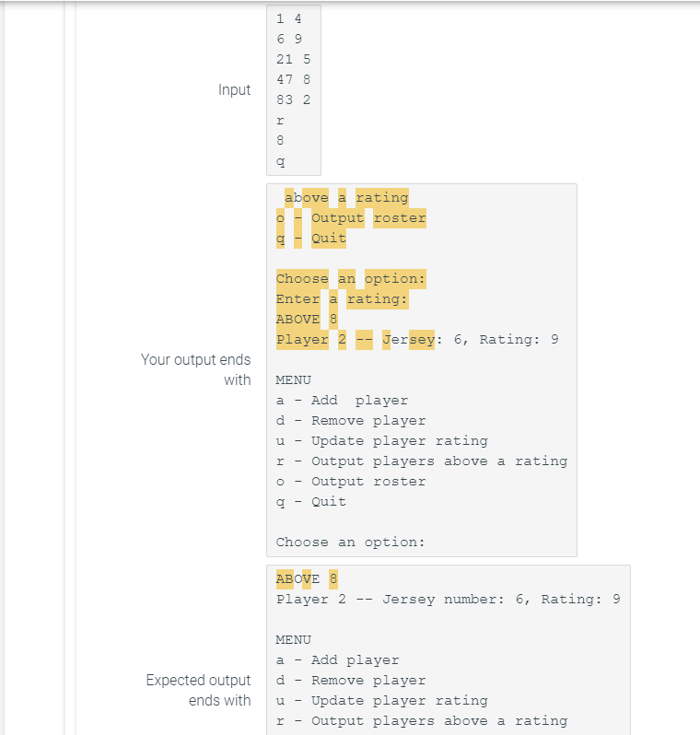This screenshot has width=700, height=735.
Task: Select the "47 8" line in Input box
Action: click(293, 79)
